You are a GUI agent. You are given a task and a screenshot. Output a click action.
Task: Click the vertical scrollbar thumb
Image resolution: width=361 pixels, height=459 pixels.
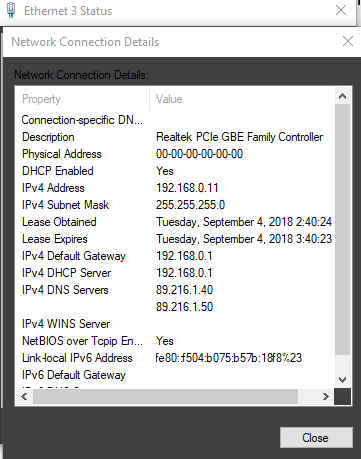click(x=342, y=229)
